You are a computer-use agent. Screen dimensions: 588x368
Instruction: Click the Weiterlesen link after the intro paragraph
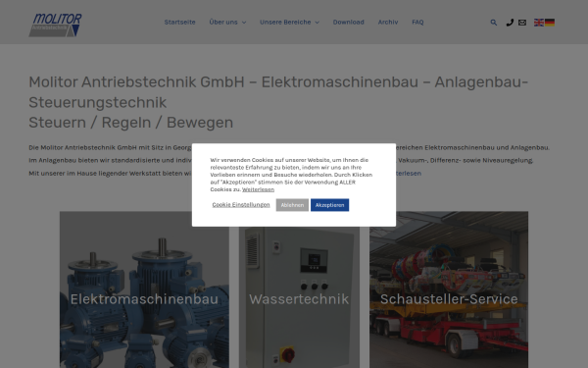pyautogui.click(x=408, y=173)
